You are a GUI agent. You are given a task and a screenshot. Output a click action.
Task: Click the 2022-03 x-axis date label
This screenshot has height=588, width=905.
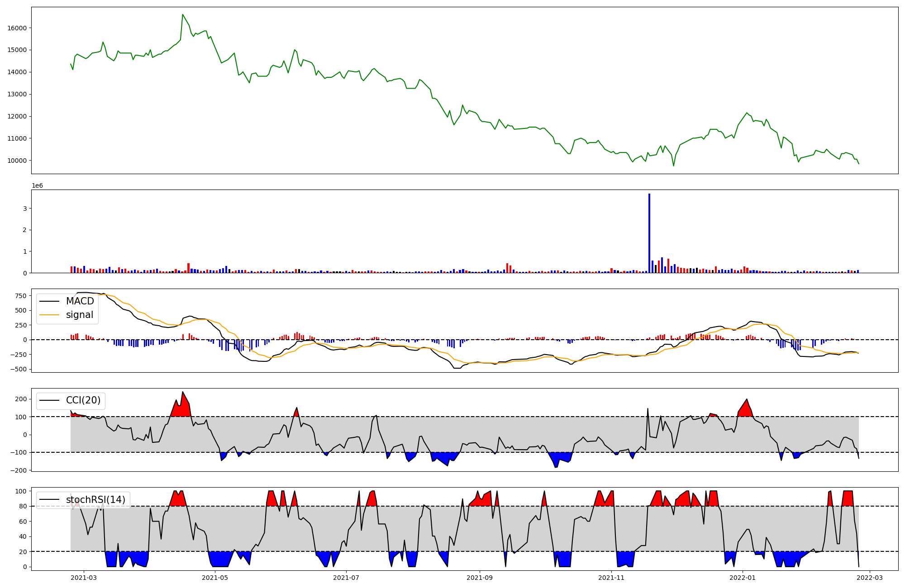tap(870, 578)
